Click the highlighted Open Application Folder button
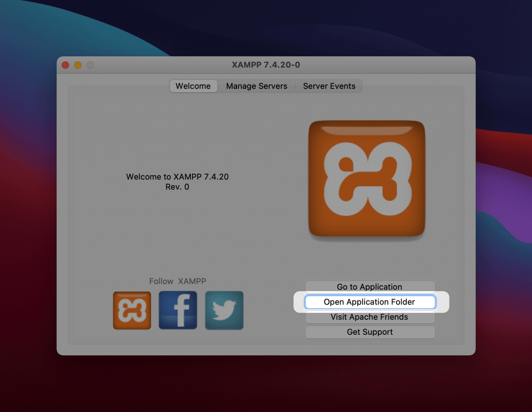This screenshot has width=532, height=412. coord(369,302)
